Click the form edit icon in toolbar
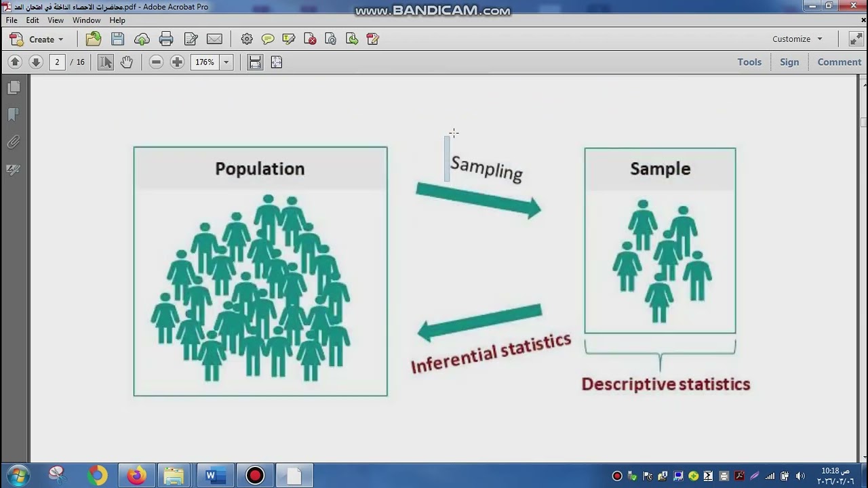This screenshot has height=488, width=868. tap(372, 39)
